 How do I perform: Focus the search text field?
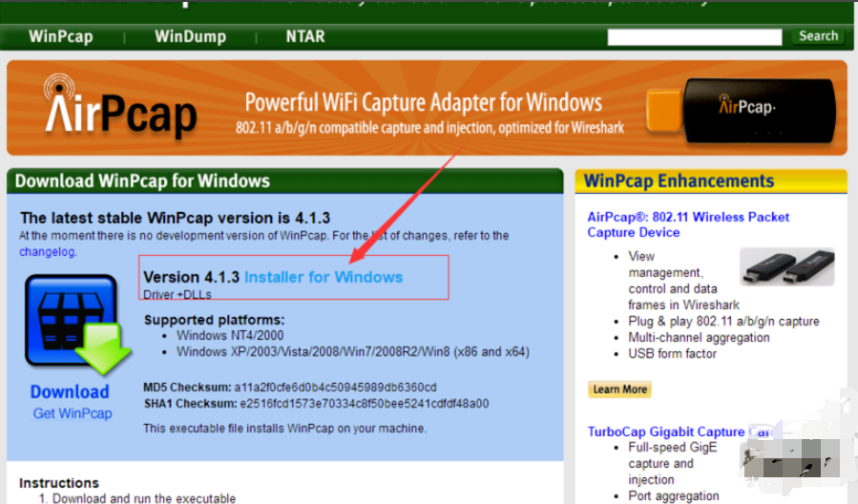(697, 37)
